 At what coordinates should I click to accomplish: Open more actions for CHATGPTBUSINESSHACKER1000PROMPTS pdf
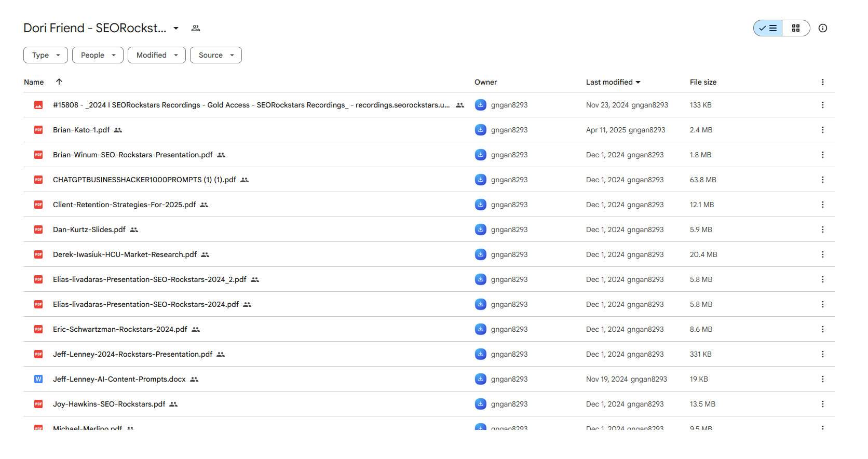[x=823, y=180]
